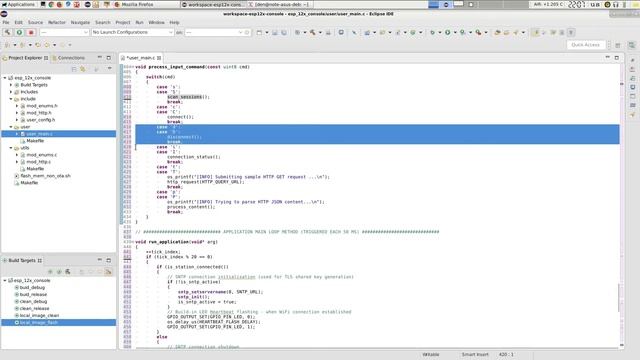Click the Save All icon in toolbar
The height and width of the screenshot is (360, 640).
coord(284,32)
